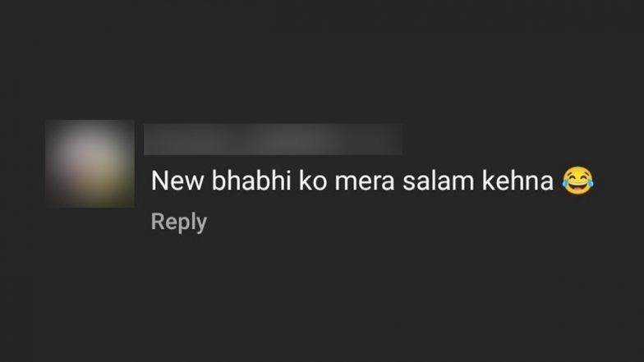This screenshot has width=644, height=362.
Task: Click the word "ko" in the comment
Action: tap(313, 181)
